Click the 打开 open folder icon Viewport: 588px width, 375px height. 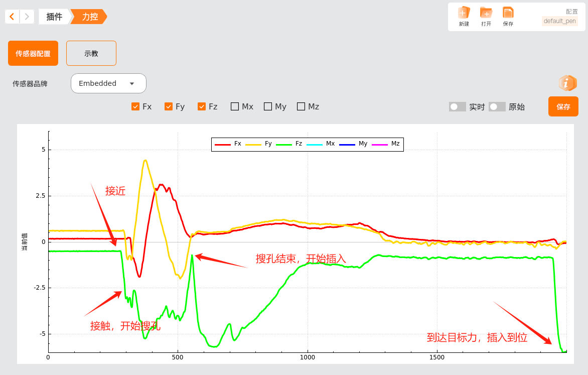(x=486, y=13)
